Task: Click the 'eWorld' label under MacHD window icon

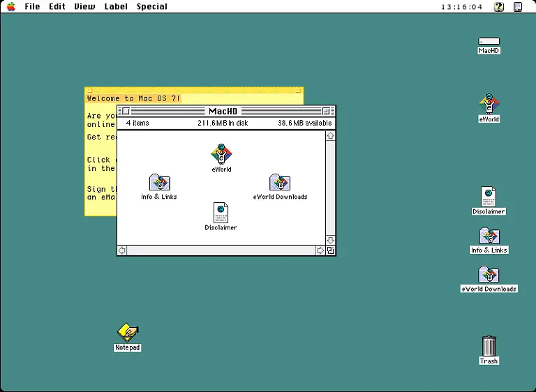Action: (221, 169)
